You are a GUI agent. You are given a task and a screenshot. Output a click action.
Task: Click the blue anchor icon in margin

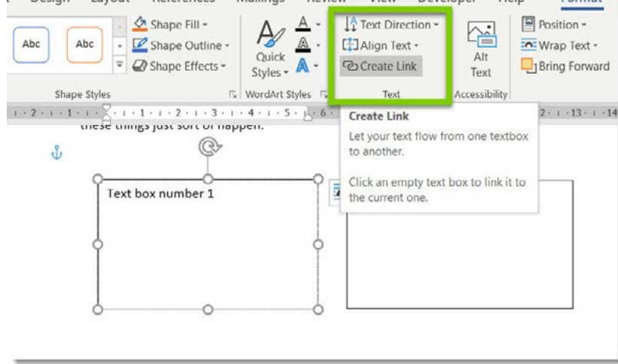[57, 152]
